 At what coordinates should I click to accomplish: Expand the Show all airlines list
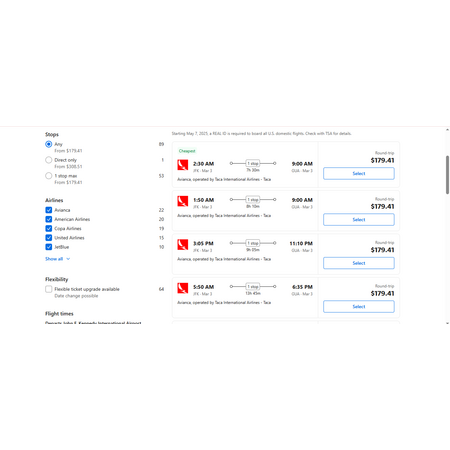pyautogui.click(x=54, y=259)
